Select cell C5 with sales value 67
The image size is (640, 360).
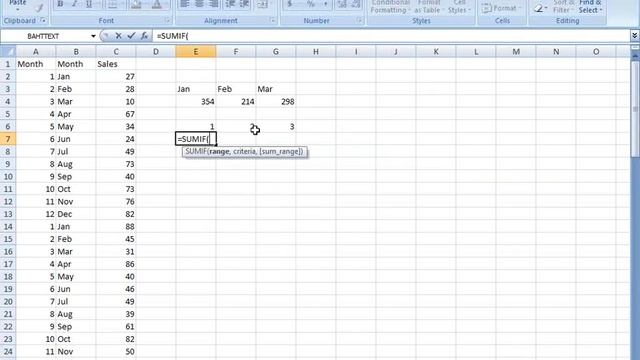click(116, 114)
